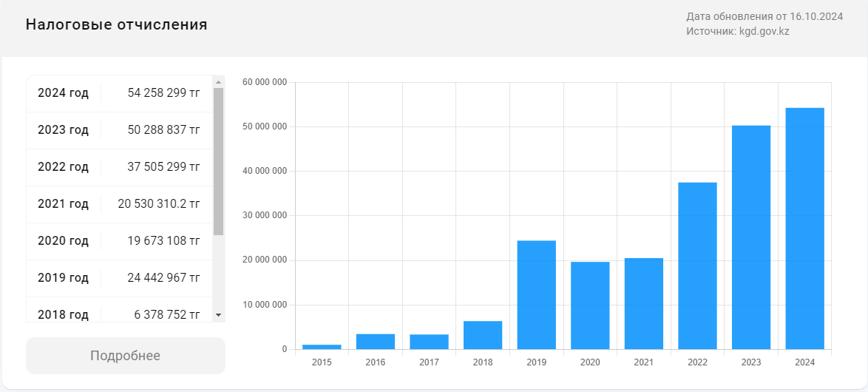This screenshot has height=392, width=868.
Task: Click the 54 258 299 тг value
Action: pyautogui.click(x=164, y=93)
